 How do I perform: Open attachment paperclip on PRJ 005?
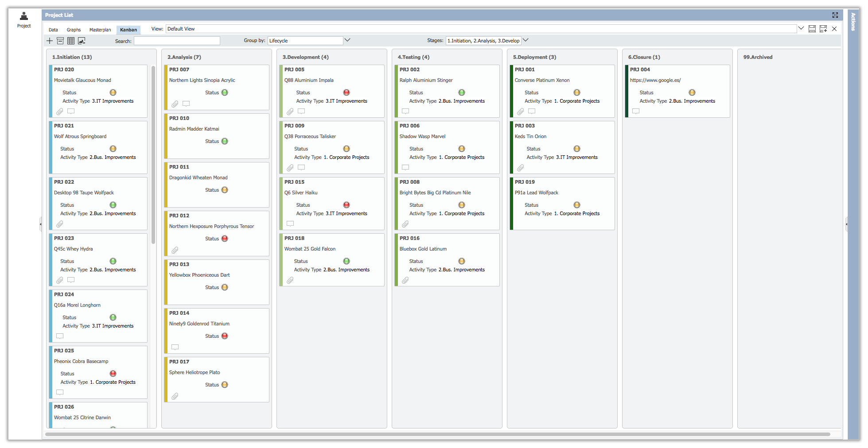[x=290, y=112]
